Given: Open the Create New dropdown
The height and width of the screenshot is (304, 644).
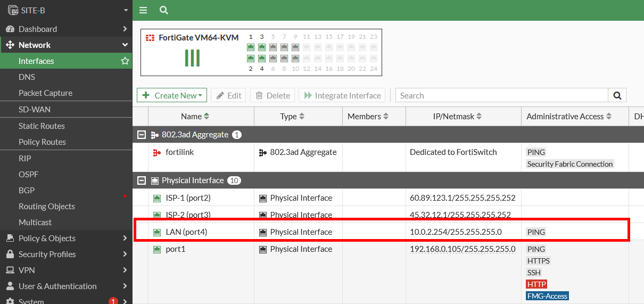Looking at the screenshot, I should (x=172, y=95).
